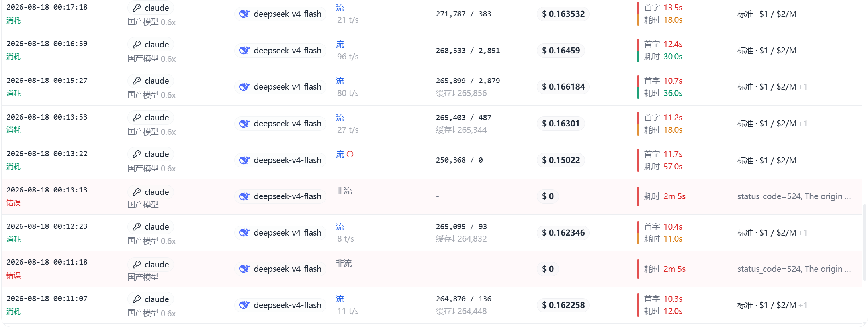Open truncated status_code=524 error at 00:11:18
The width and height of the screenshot is (868, 328).
pyautogui.click(x=794, y=269)
